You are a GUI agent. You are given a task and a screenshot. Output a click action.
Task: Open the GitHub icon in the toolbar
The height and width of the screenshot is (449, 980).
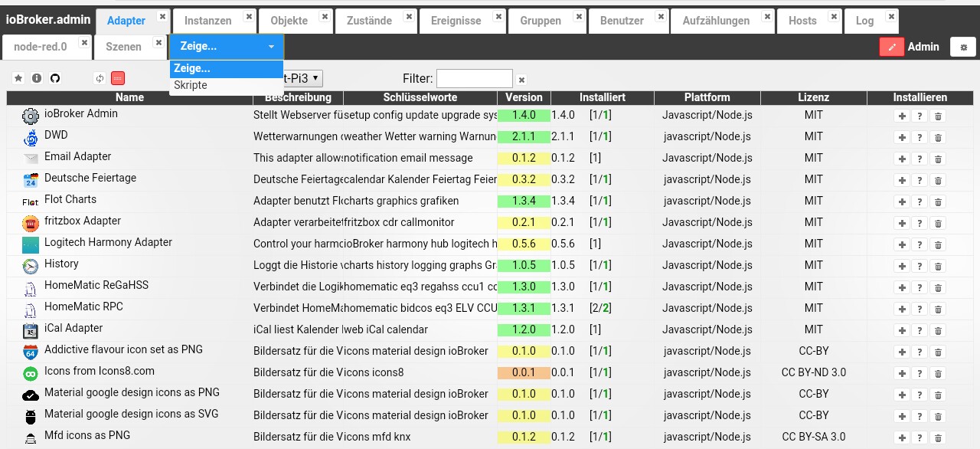click(54, 78)
